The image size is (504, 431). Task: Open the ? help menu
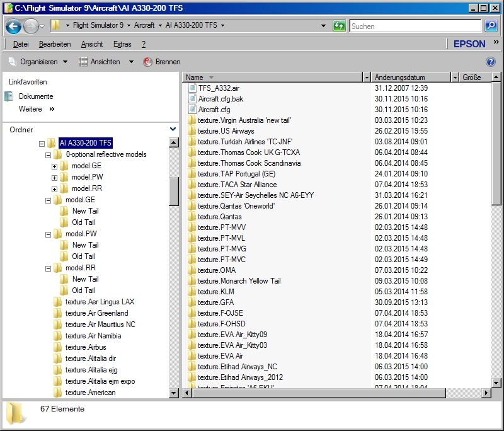[x=144, y=44]
